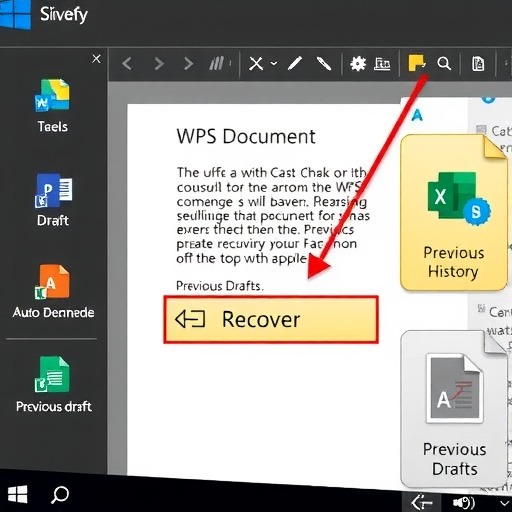Open the Draft sidebar item

tap(53, 200)
